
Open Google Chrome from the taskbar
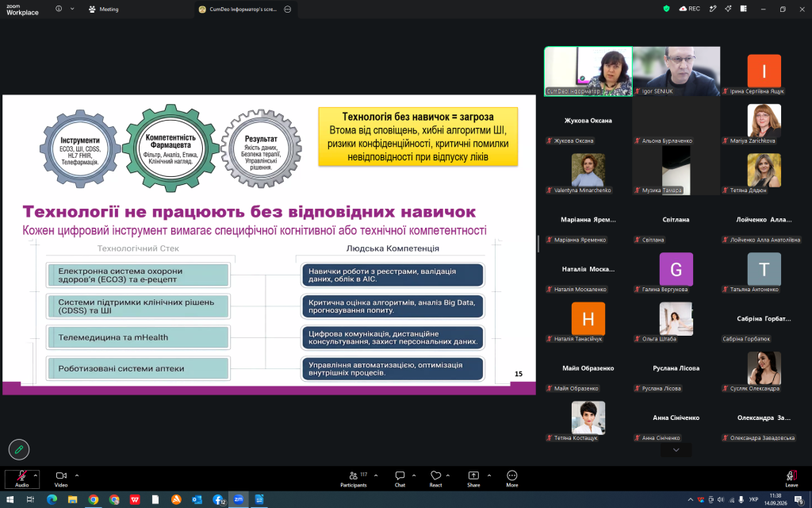click(x=94, y=499)
